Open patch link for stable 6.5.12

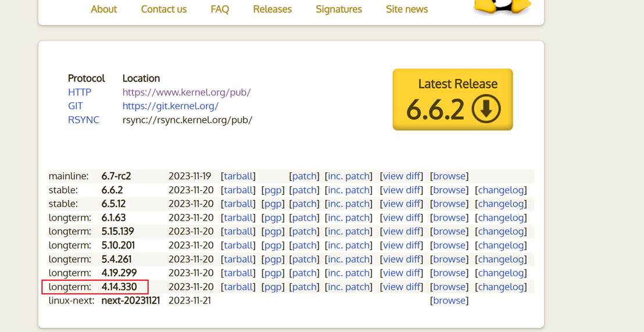tap(305, 204)
